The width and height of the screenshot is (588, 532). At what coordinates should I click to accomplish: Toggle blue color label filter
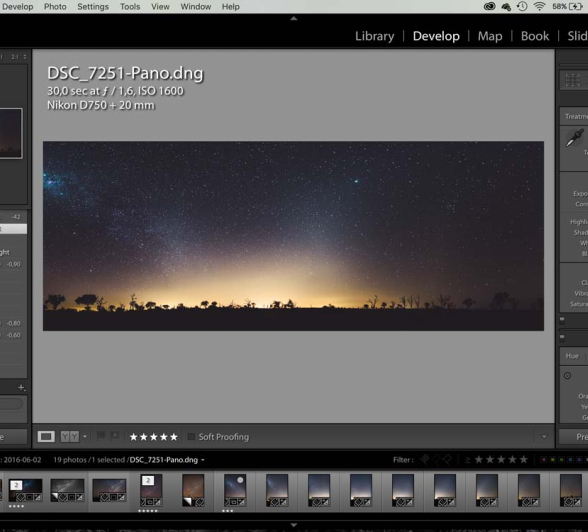click(x=571, y=459)
